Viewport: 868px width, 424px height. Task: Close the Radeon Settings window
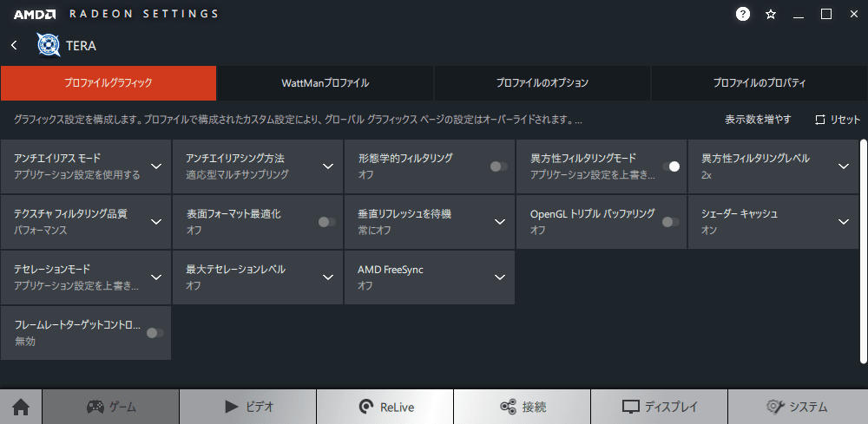coord(853,15)
